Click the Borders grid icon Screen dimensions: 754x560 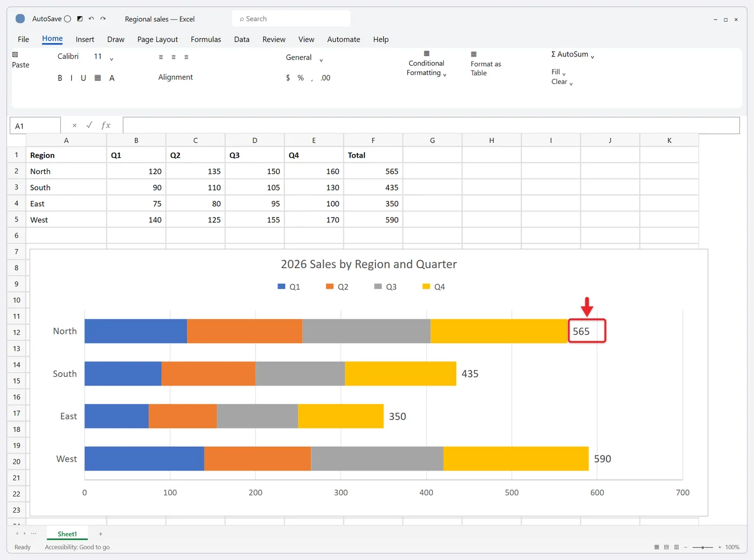(x=97, y=78)
